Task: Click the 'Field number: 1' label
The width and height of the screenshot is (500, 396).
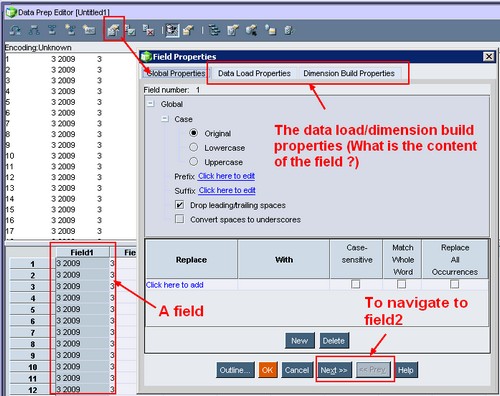Action: tap(172, 90)
